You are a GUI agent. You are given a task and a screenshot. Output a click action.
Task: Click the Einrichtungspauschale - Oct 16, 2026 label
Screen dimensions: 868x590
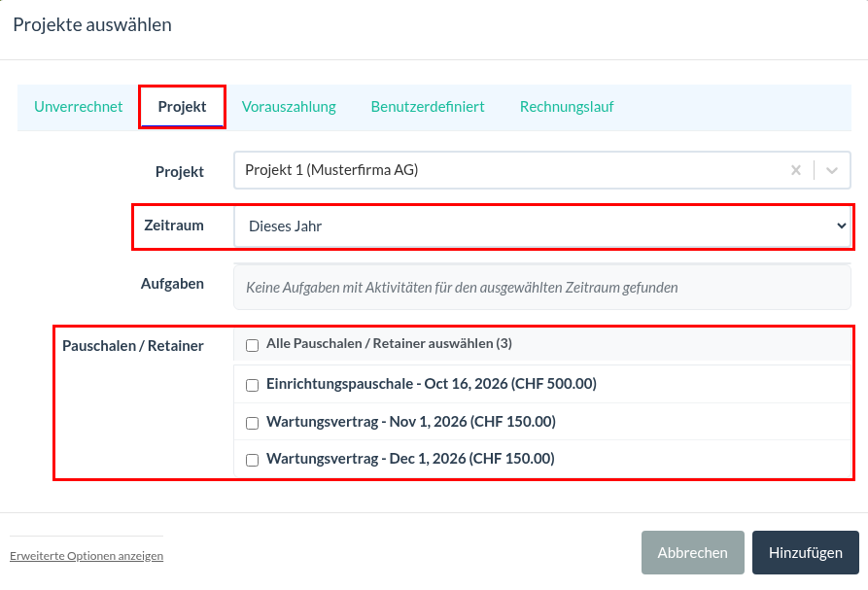[x=432, y=384]
